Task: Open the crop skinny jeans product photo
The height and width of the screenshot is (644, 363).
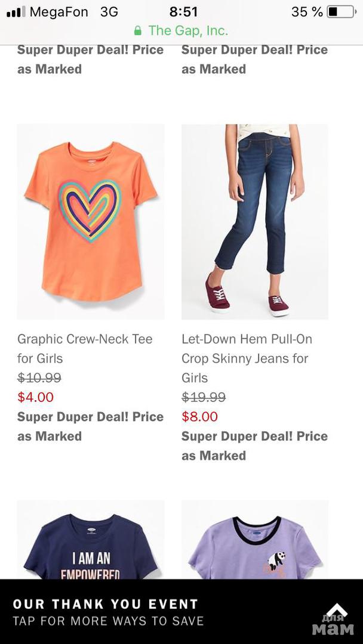Action: (x=255, y=221)
